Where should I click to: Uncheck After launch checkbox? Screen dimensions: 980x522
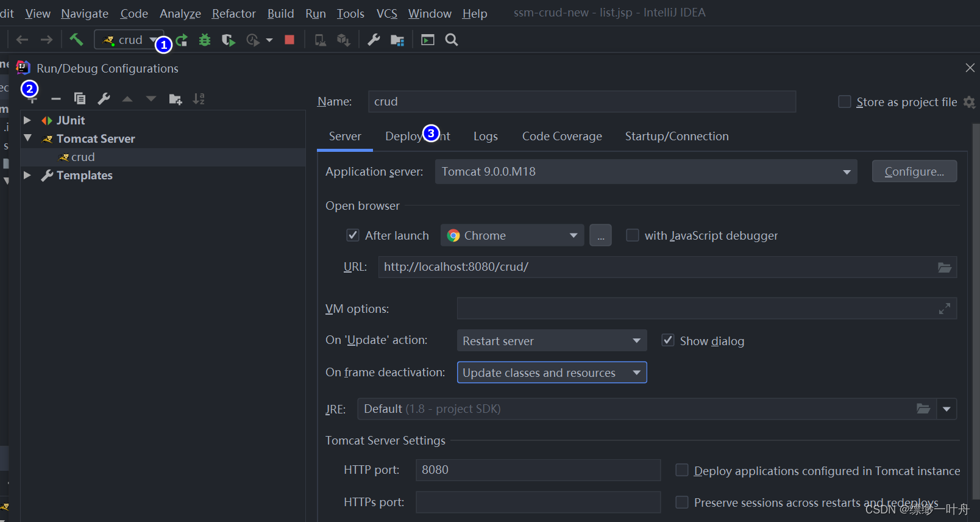click(x=353, y=235)
